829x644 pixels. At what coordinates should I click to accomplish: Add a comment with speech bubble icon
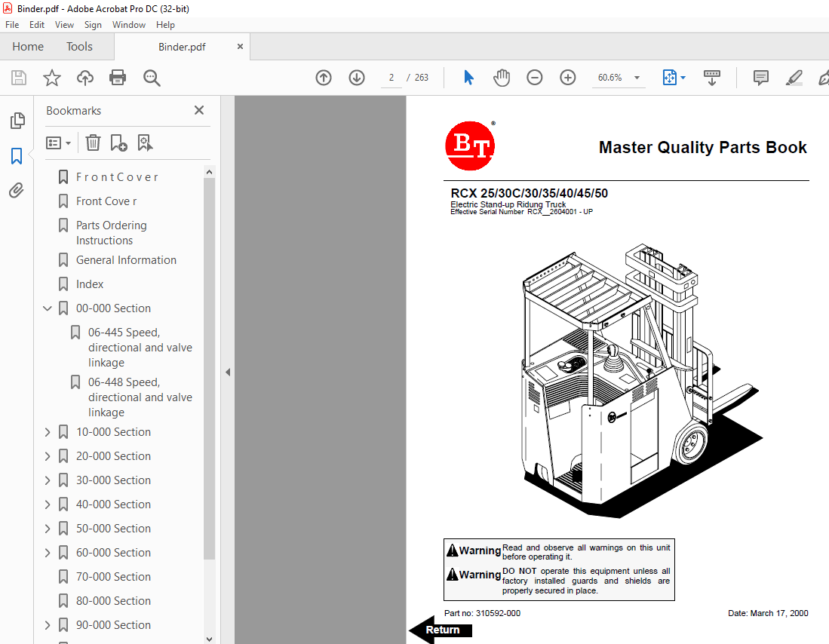tap(761, 78)
